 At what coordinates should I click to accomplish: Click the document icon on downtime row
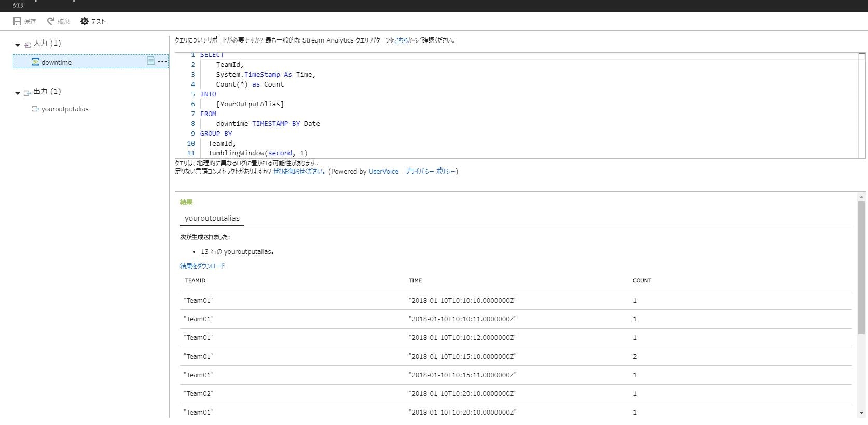pyautogui.click(x=150, y=61)
